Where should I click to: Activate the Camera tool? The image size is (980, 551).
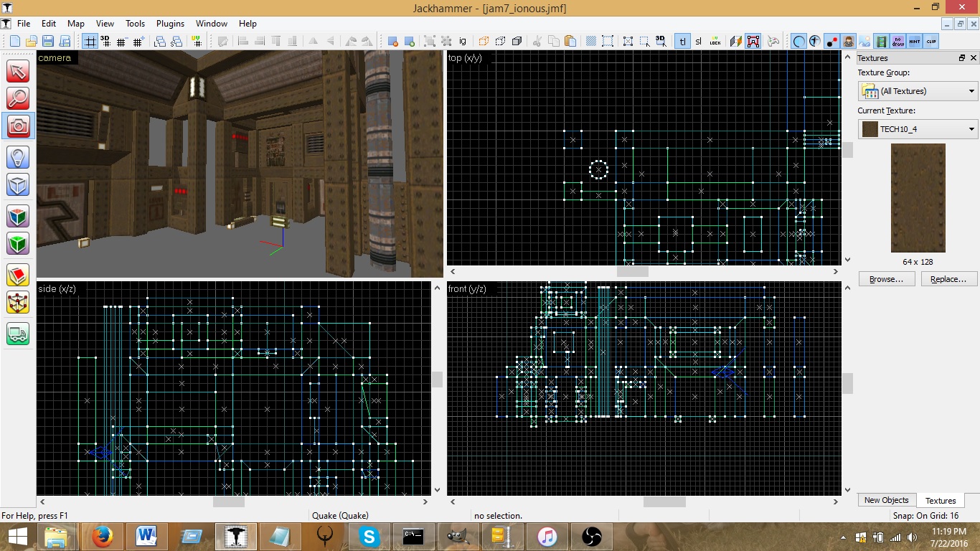[18, 126]
